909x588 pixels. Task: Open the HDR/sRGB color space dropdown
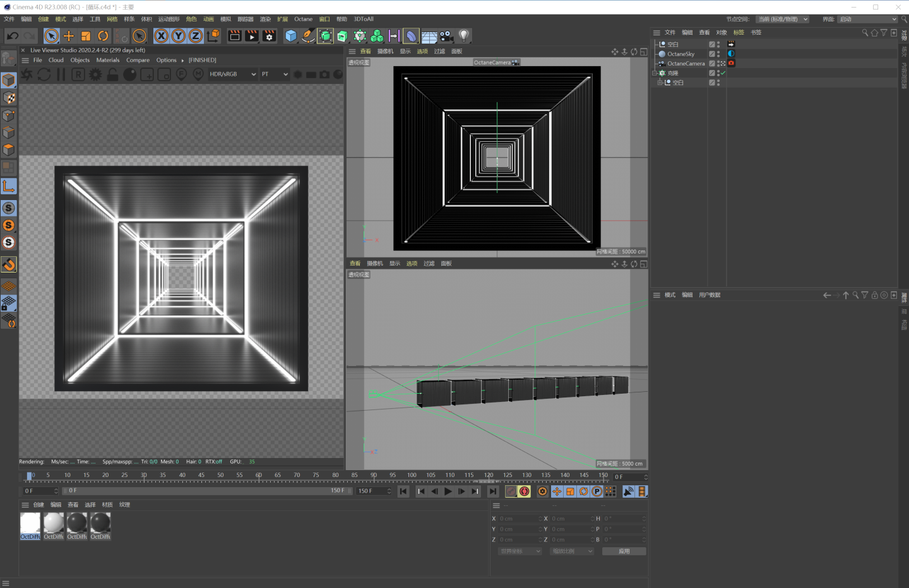tap(233, 74)
